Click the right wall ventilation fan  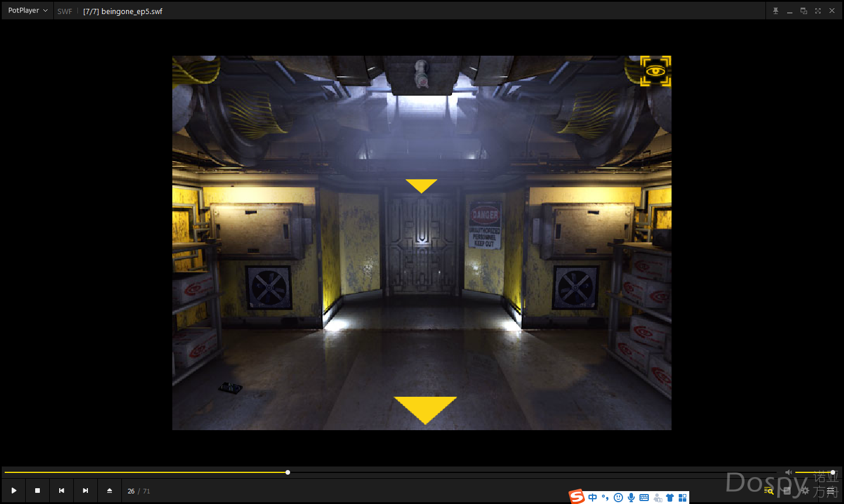coord(576,288)
